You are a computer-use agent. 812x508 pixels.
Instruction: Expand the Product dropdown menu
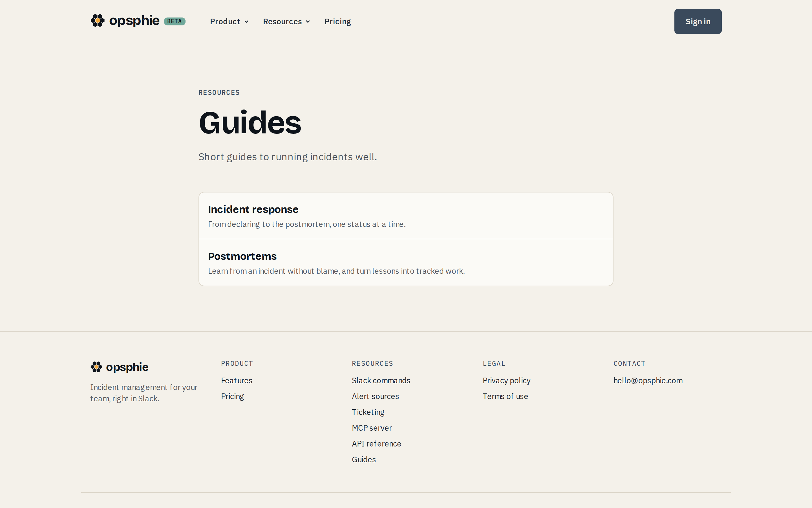229,21
